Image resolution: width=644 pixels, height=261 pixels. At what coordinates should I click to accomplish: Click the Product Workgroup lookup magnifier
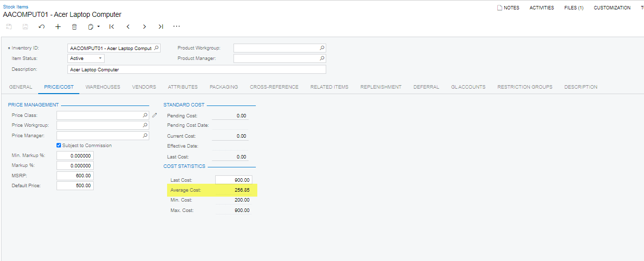coord(322,48)
